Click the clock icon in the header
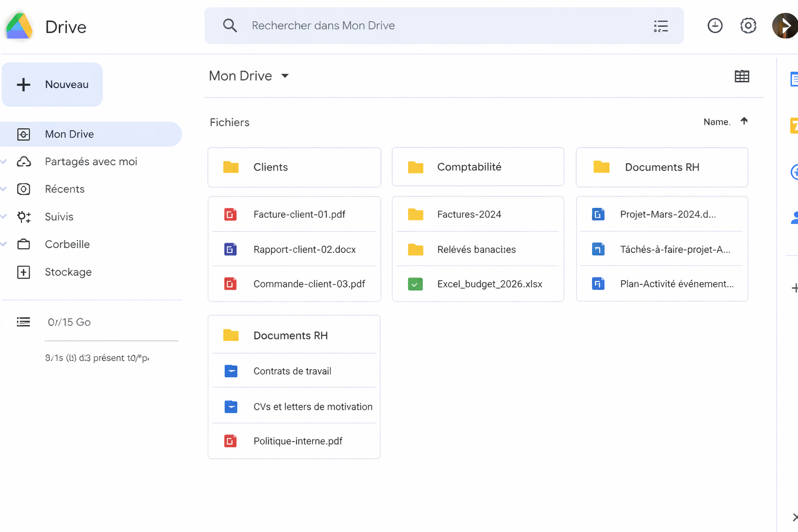Screen dimensions: 798x532 pyautogui.click(x=715, y=25)
